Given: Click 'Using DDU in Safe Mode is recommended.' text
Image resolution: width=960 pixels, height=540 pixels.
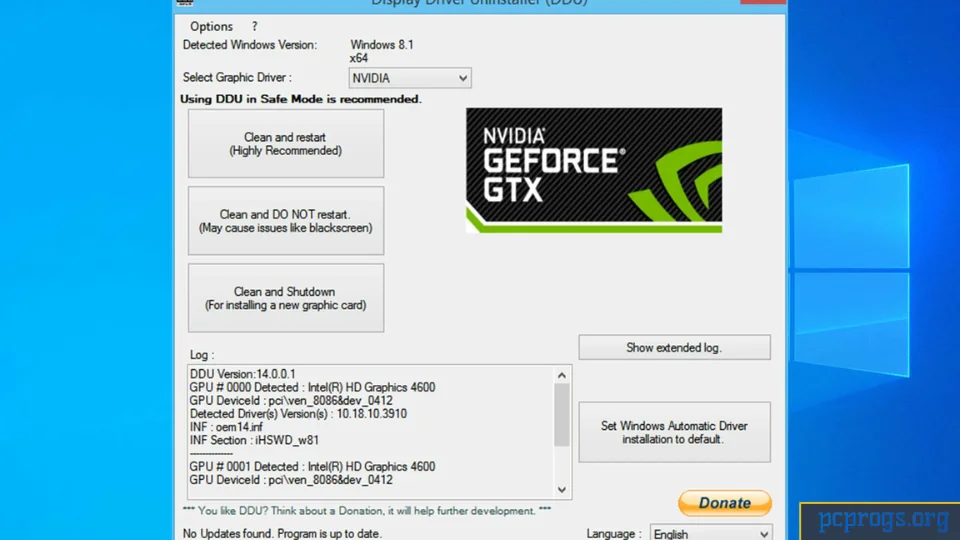Looking at the screenshot, I should coord(301,99).
